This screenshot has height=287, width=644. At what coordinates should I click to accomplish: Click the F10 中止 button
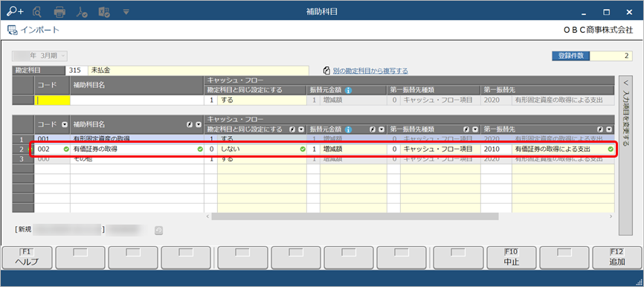pyautogui.click(x=512, y=257)
